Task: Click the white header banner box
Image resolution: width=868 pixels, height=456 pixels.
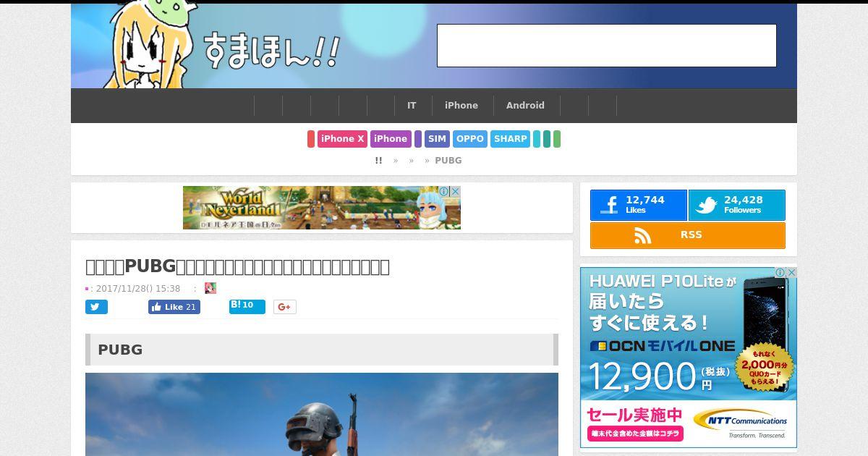Action: (x=606, y=46)
